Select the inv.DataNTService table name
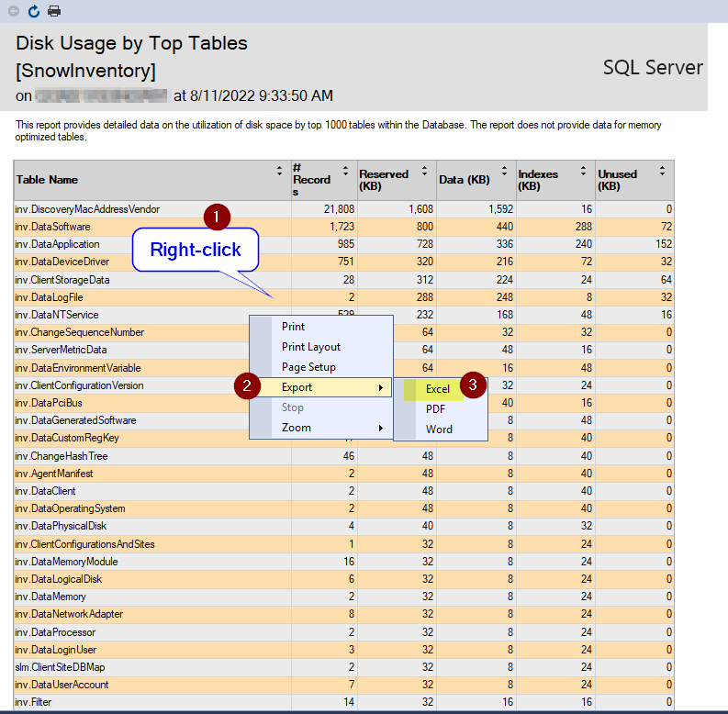728x714 pixels. [57, 315]
